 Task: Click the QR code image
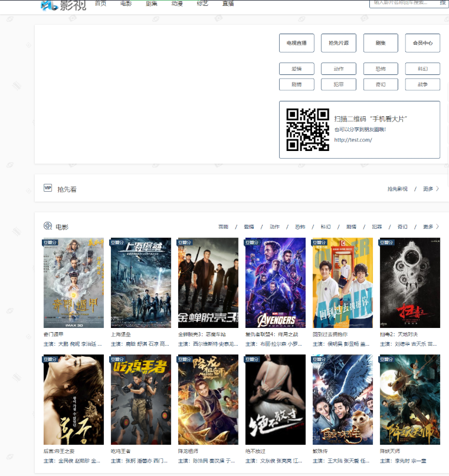[307, 130]
